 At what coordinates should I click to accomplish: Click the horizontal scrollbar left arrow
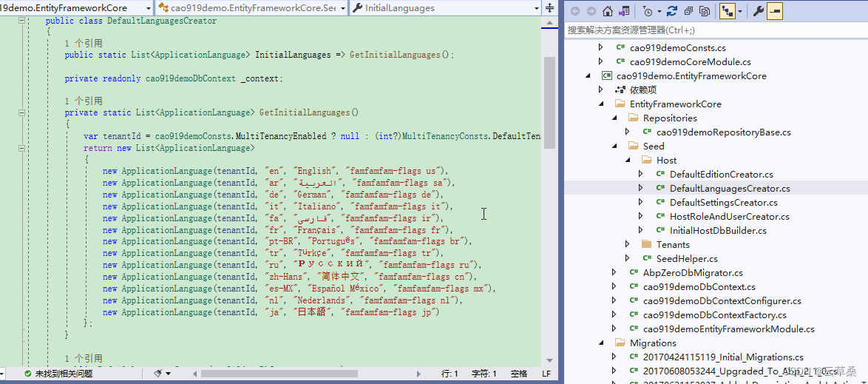194,374
